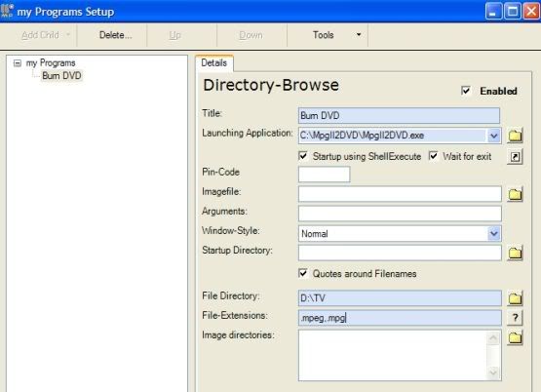
Task: Click my Programs Setup title bar icon
Action: [x=7, y=11]
